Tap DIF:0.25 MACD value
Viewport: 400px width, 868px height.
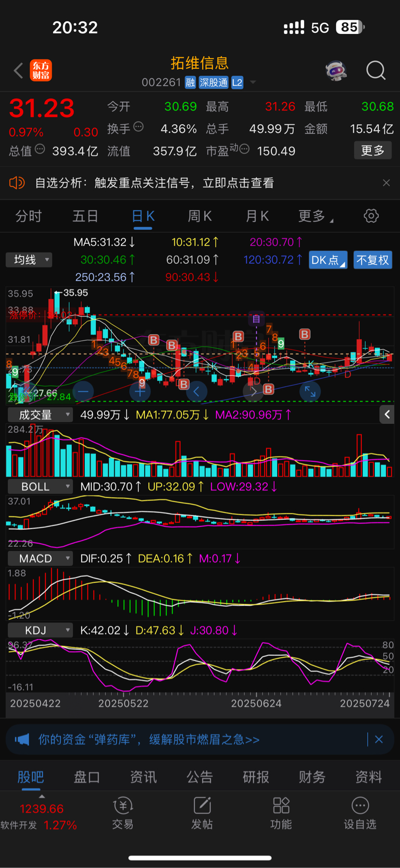(x=106, y=558)
